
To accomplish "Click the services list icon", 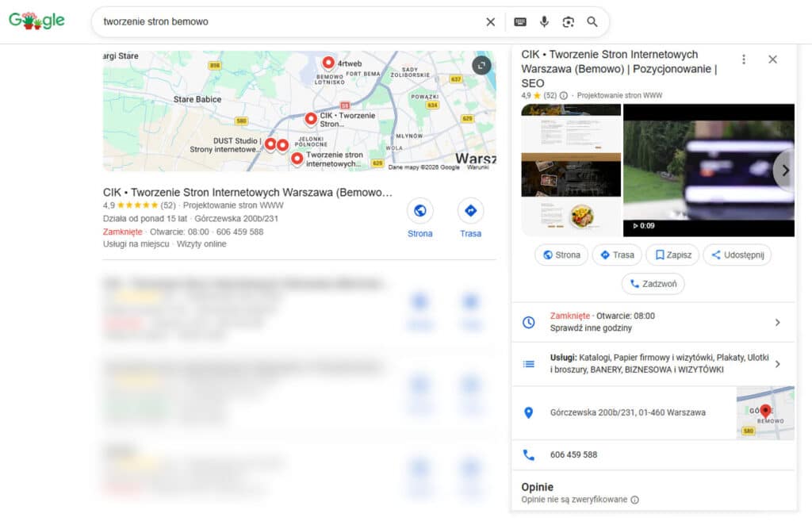I will [x=528, y=364].
